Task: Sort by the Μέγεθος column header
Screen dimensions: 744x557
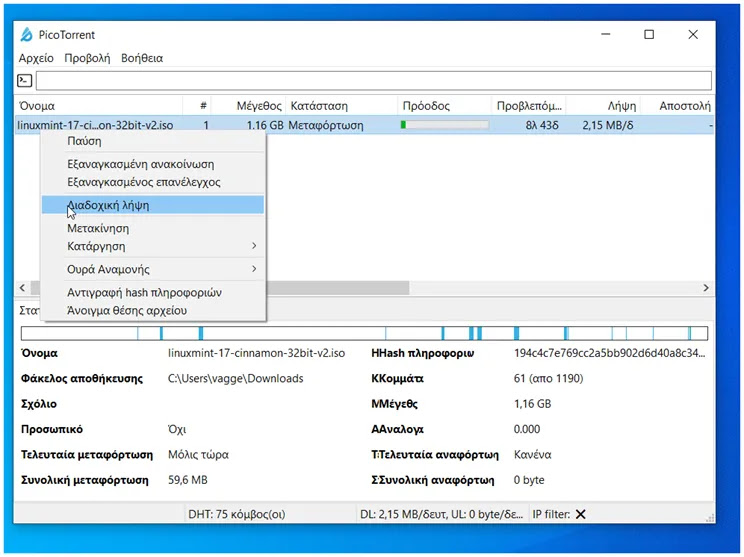Action: [x=249, y=106]
